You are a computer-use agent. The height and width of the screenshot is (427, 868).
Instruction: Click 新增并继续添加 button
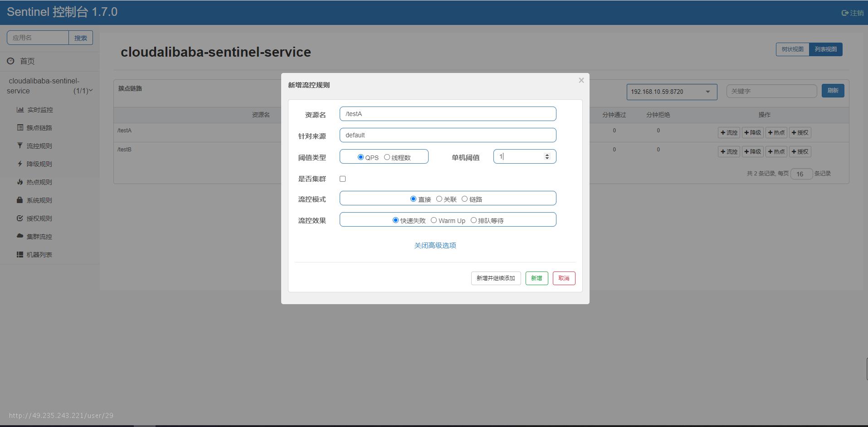[496, 278]
